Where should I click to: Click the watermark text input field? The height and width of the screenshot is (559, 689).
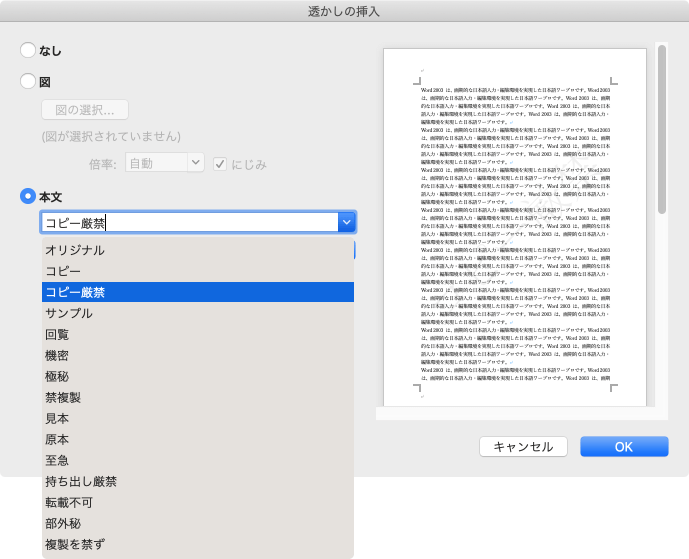coord(190,223)
